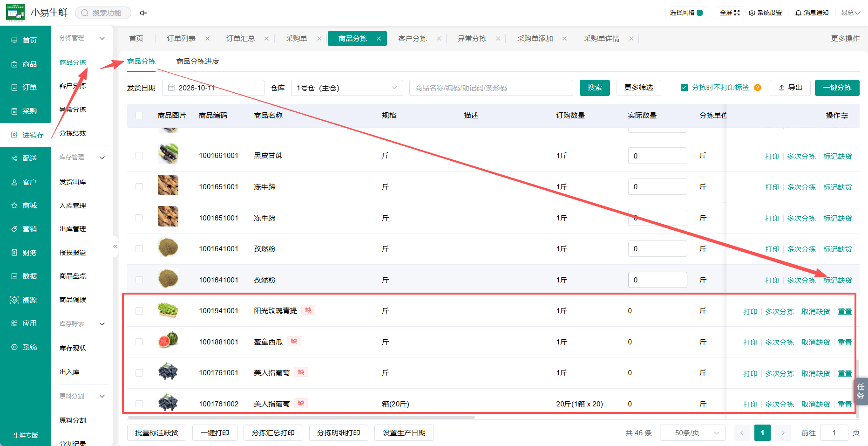The image size is (868, 446).
Task: Collapse the submenu with double-arrow icon
Action: [115, 247]
